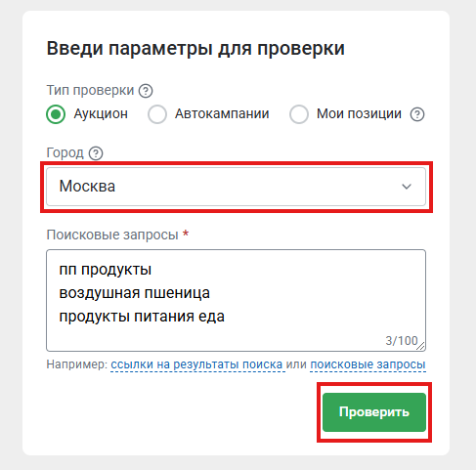Viewport: 476px width, 470px height.
Task: Click the поисковые запросы example link
Action: click(x=368, y=364)
